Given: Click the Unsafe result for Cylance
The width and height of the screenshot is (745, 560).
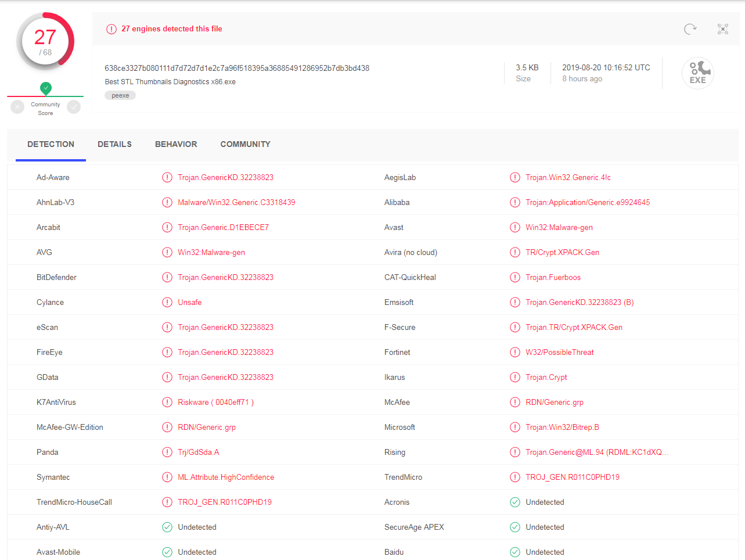Looking at the screenshot, I should click(x=190, y=303).
